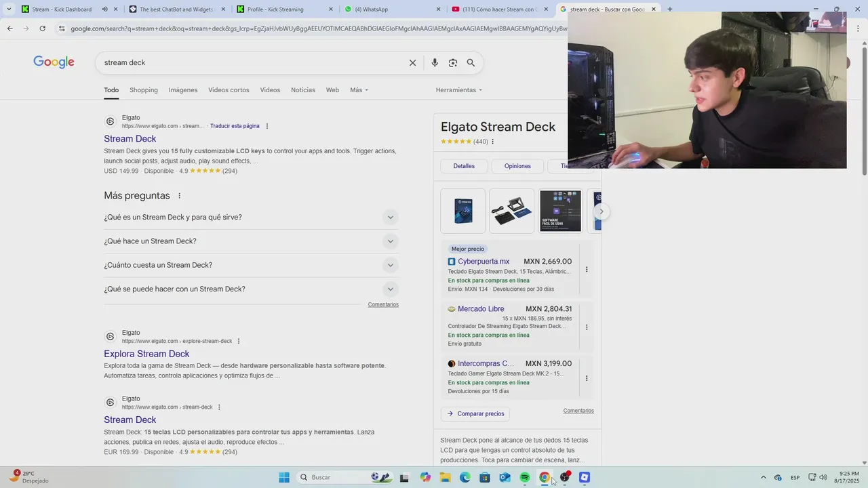Image resolution: width=868 pixels, height=488 pixels.
Task: Open the taskbar volume control
Action: point(823,477)
